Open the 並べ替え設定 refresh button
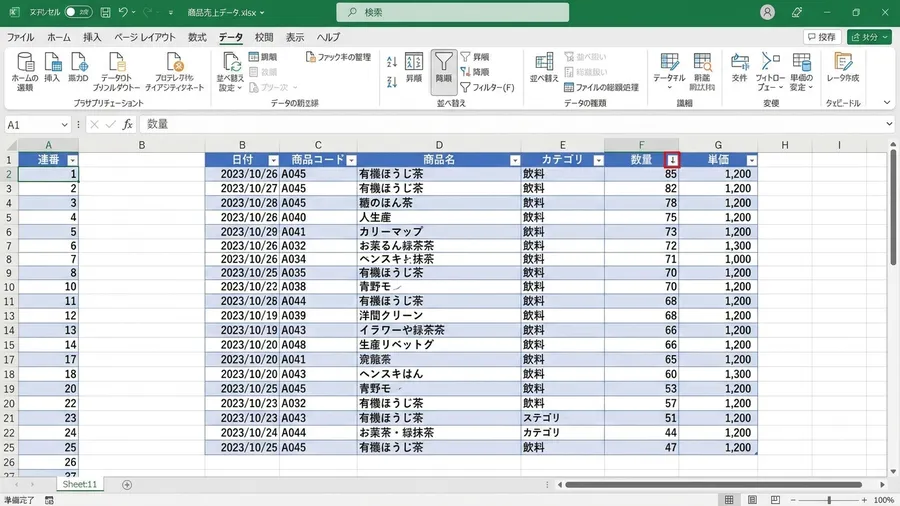This screenshot has height=506, width=900. tap(231, 72)
